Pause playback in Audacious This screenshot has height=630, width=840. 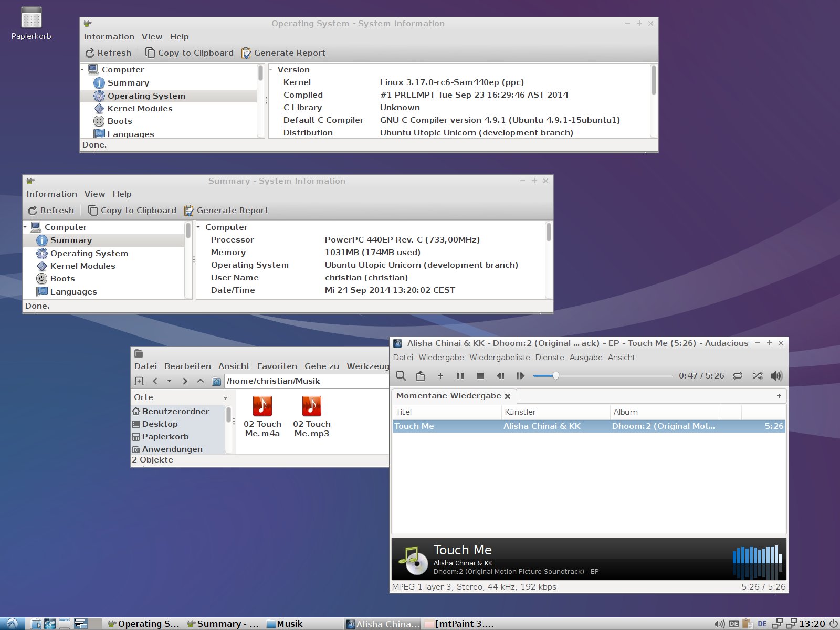tap(460, 376)
